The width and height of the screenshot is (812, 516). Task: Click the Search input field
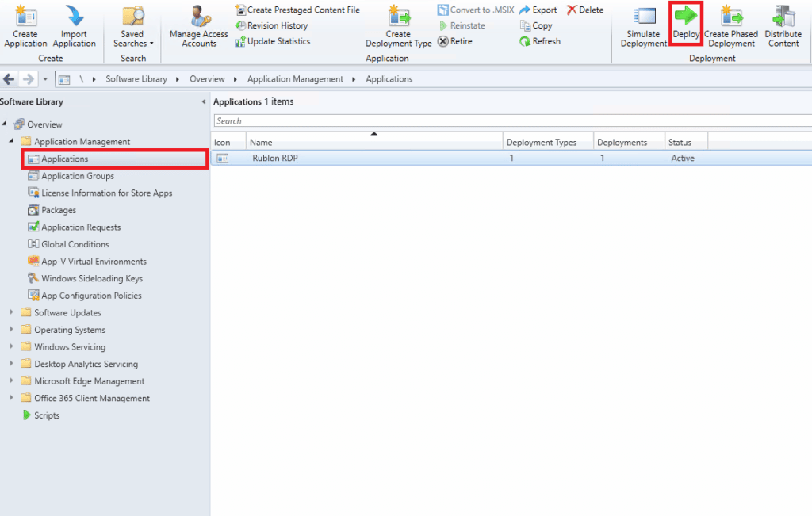(x=507, y=121)
